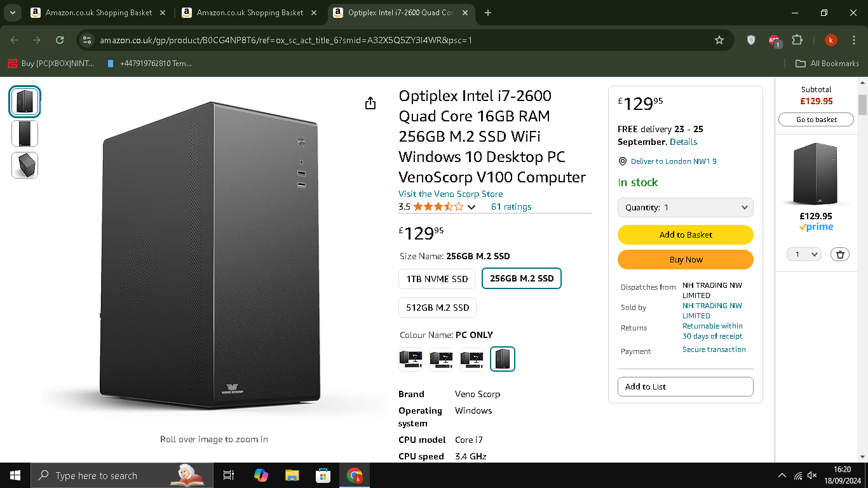The height and width of the screenshot is (488, 868).
Task: Open File Explorer from the taskbar
Action: tap(292, 475)
